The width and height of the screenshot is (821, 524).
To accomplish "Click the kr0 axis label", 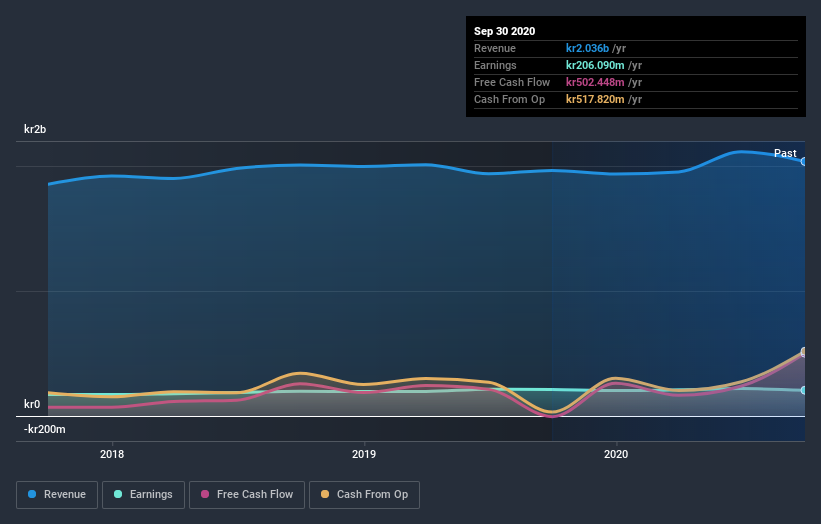I will coord(32,404).
